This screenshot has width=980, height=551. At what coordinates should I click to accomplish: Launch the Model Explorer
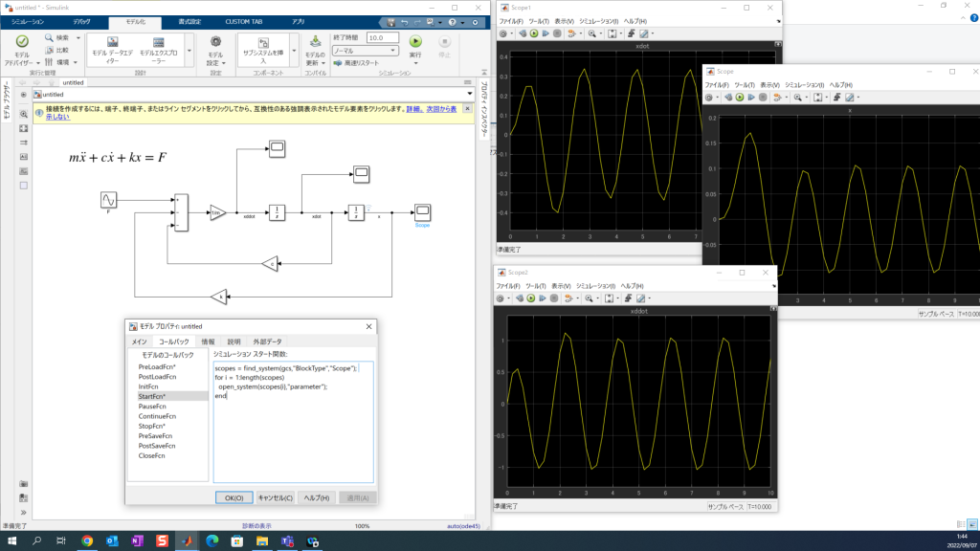pyautogui.click(x=158, y=44)
